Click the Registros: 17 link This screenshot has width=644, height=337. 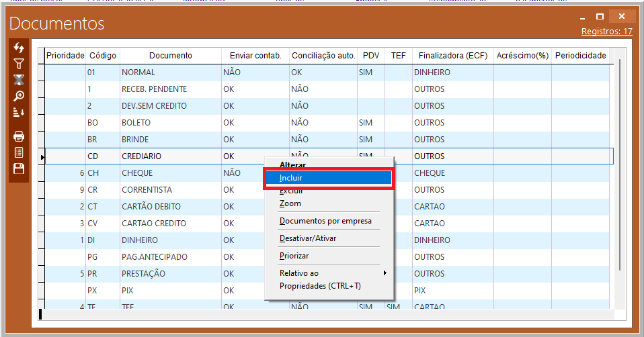[606, 32]
